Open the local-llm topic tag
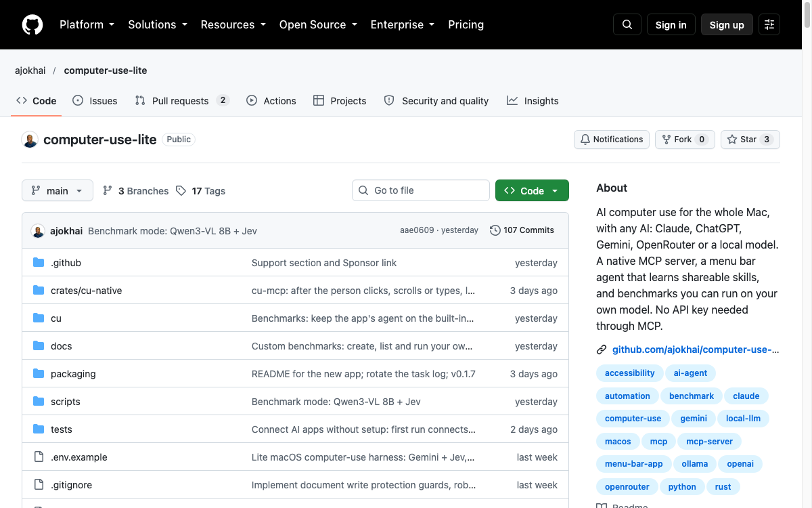 743,419
